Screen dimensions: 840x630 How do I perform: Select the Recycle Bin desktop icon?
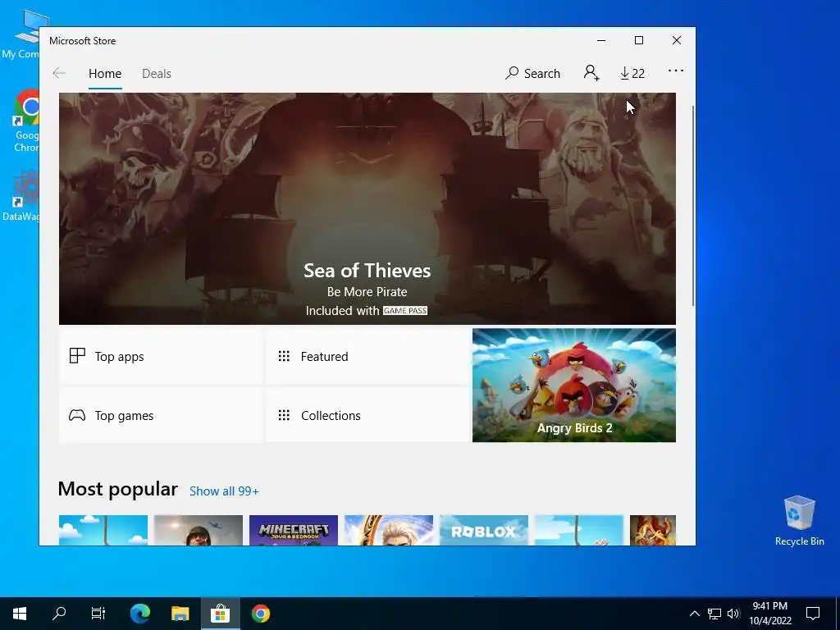click(799, 521)
